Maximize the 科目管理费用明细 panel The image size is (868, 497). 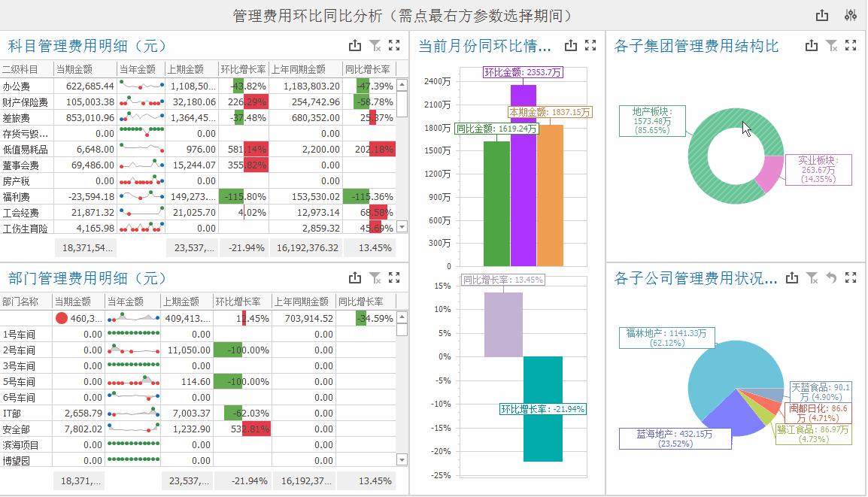[x=394, y=45]
